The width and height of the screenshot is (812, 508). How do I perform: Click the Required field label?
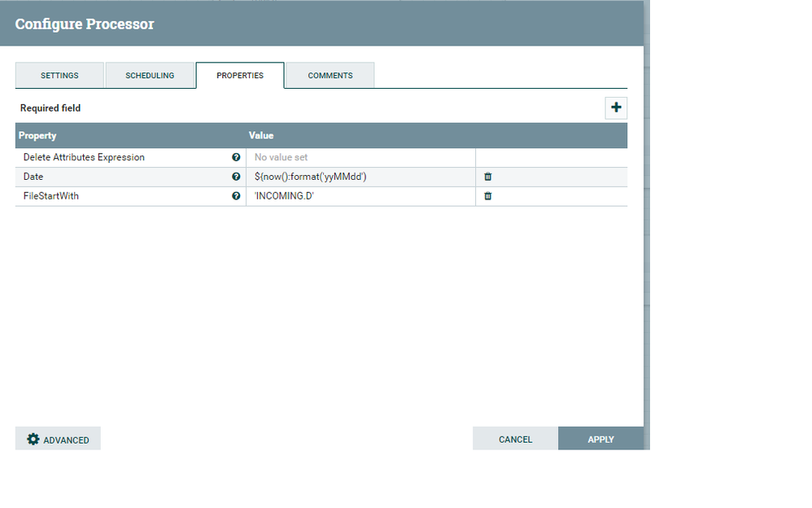pos(50,107)
